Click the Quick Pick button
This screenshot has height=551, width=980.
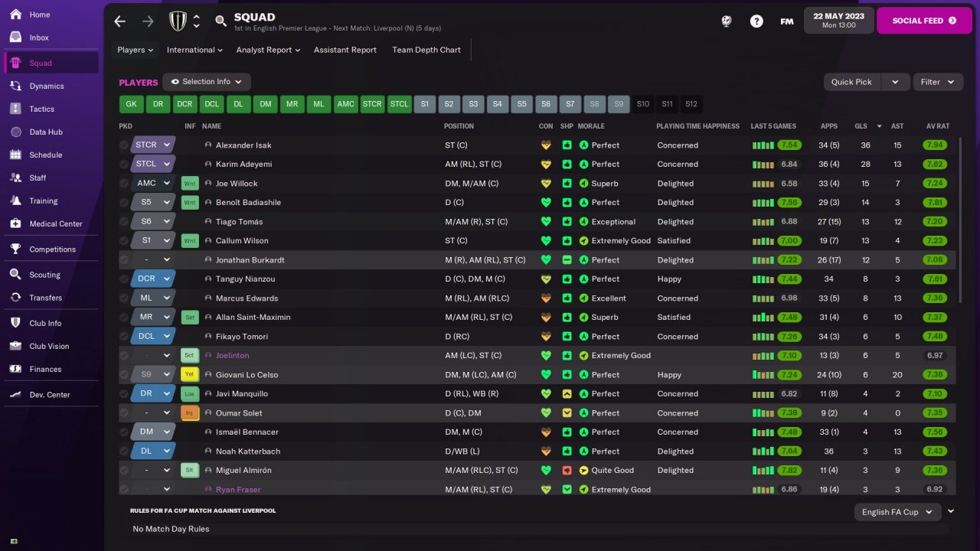852,82
